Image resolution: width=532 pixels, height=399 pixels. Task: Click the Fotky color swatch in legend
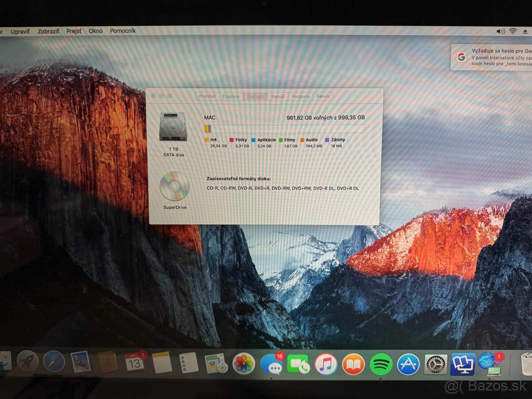[x=231, y=139]
